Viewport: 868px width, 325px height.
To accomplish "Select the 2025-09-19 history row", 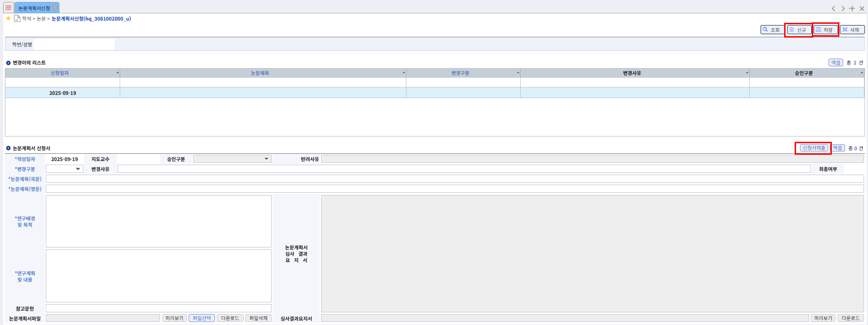I will pyautogui.click(x=62, y=93).
